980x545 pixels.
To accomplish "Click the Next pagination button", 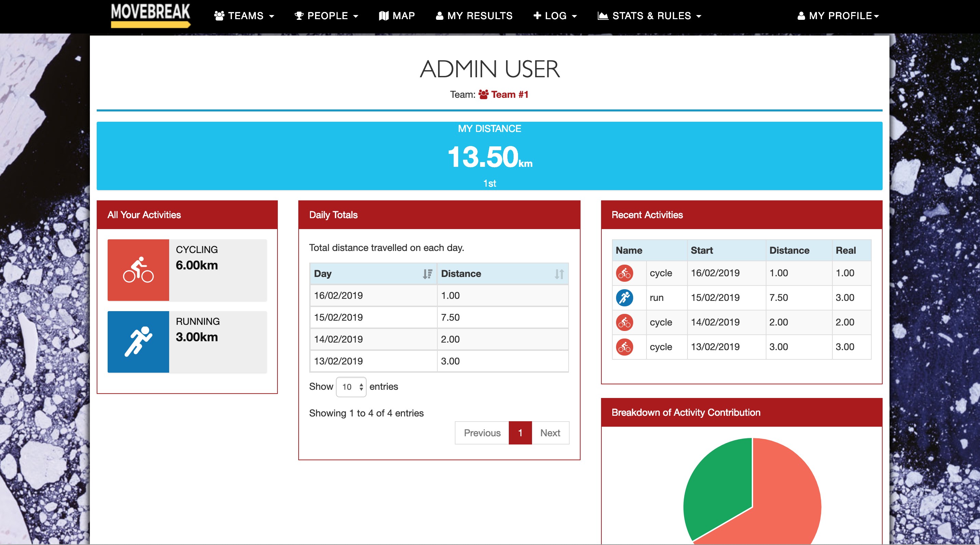I will [550, 433].
